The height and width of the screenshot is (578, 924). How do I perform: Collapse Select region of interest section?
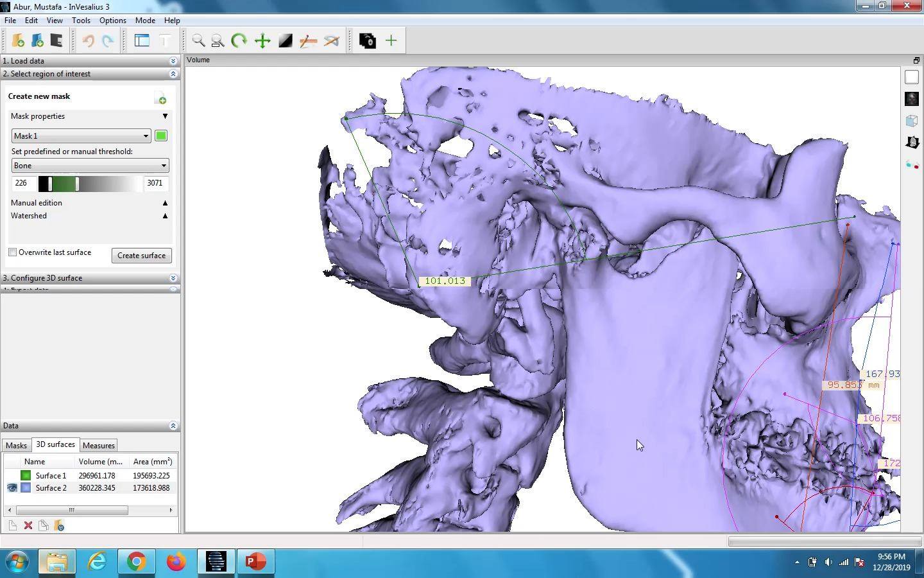coord(173,74)
